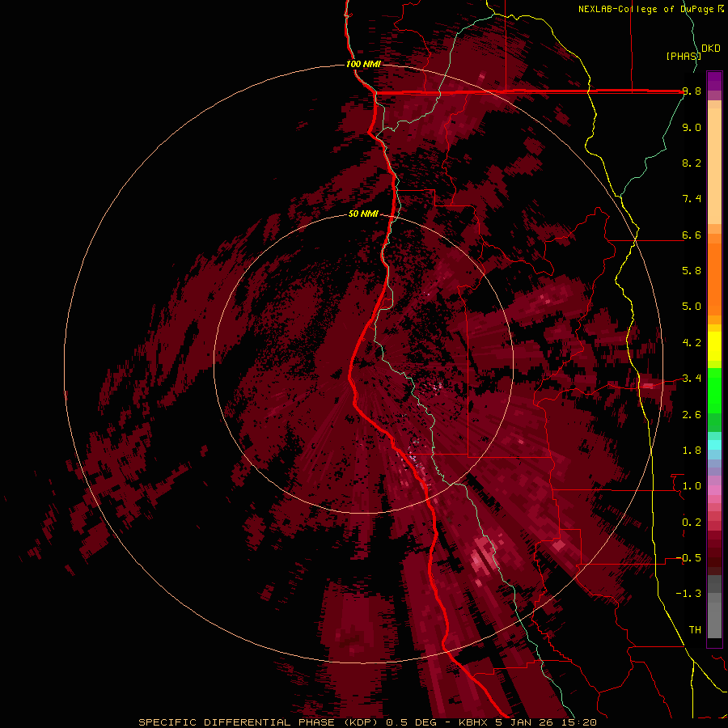Click the NEXLAB-College of DuPage title text
Viewport: 728px width, 728px height.
click(x=645, y=9)
